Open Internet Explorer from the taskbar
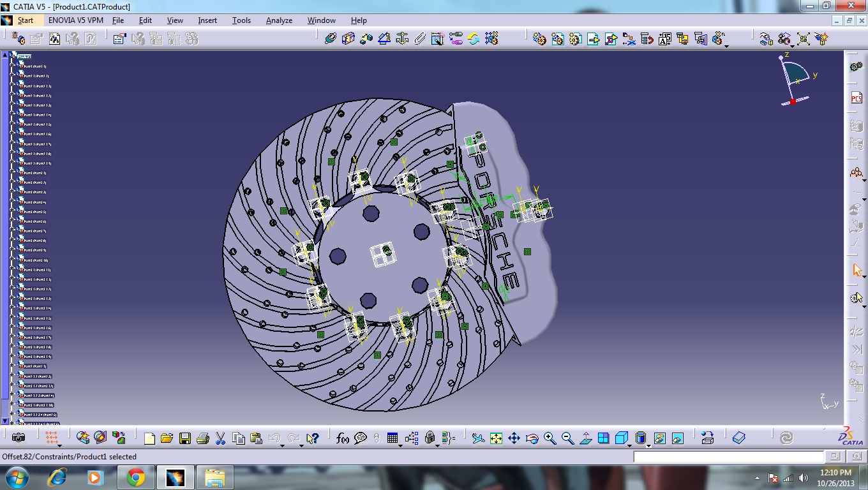The image size is (868, 490). pyautogui.click(x=57, y=477)
